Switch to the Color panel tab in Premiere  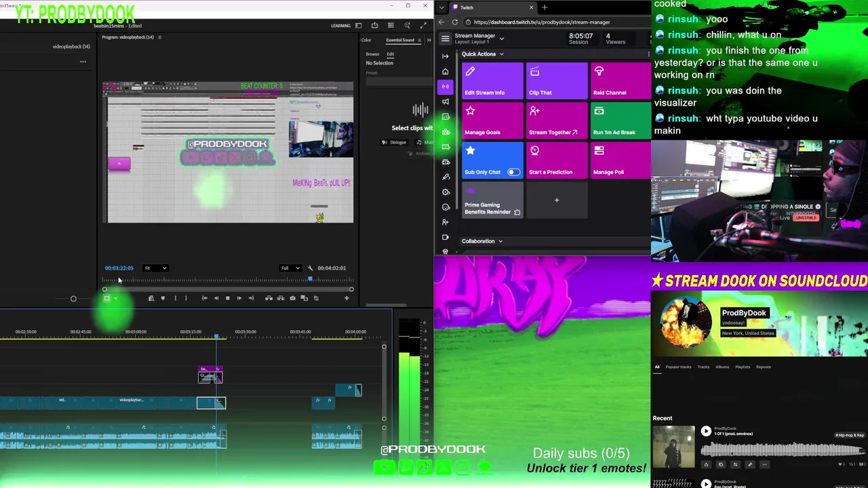(x=366, y=40)
